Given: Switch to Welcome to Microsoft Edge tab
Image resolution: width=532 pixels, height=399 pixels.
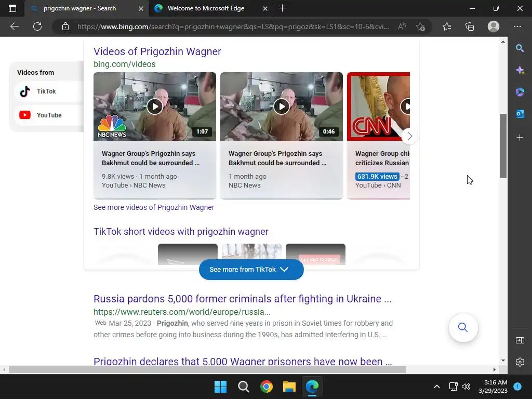Looking at the screenshot, I should (206, 8).
